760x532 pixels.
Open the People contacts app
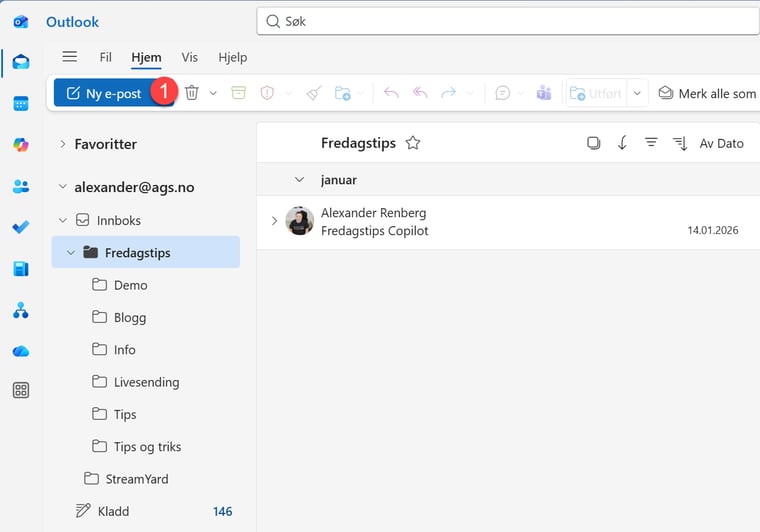(21, 187)
